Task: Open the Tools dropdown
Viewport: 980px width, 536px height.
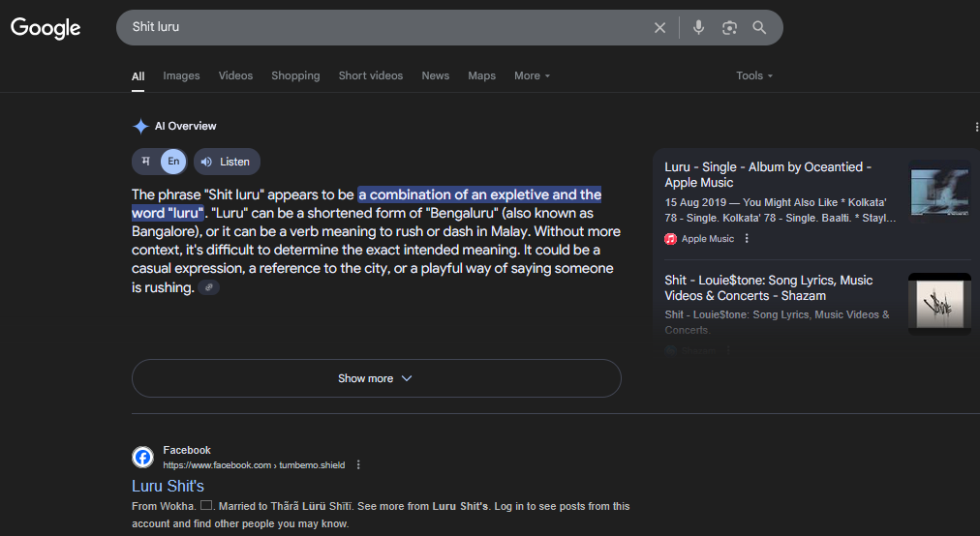Action: click(x=754, y=75)
